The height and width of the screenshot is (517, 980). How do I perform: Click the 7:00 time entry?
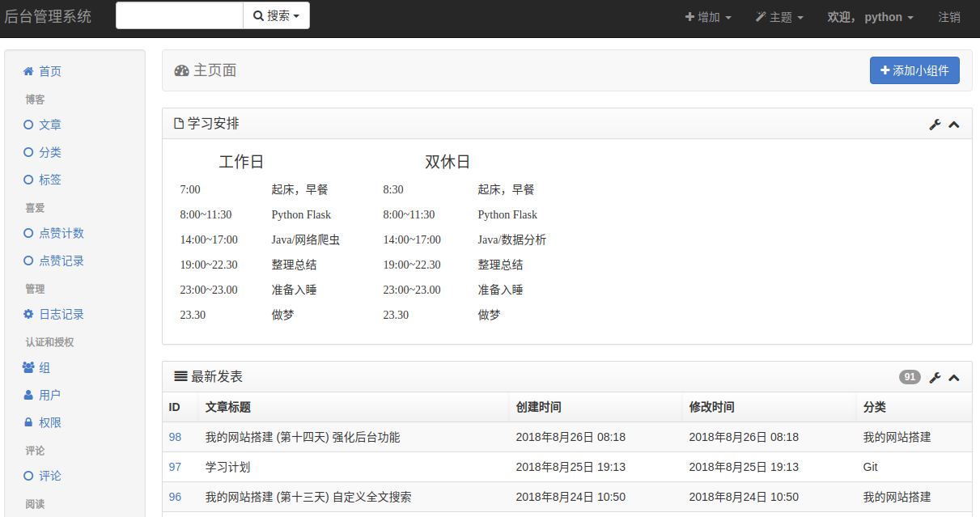pos(190,189)
